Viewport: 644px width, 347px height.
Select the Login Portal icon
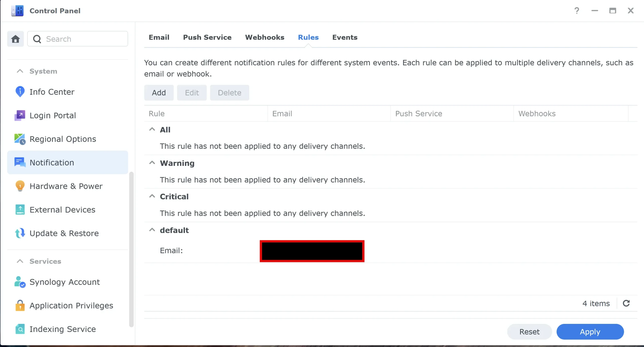pos(20,115)
